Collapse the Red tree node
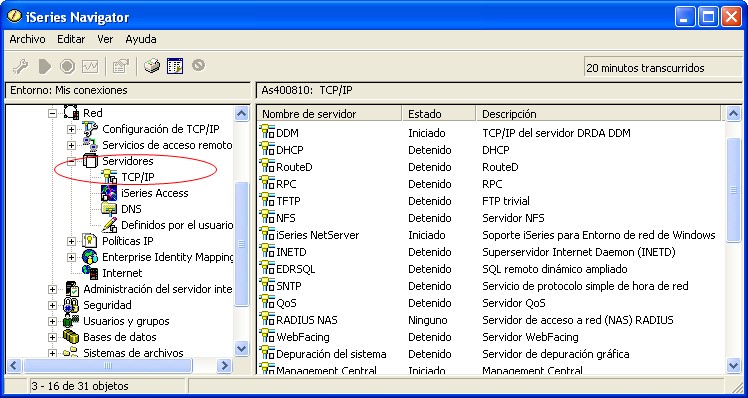This screenshot has width=748, height=398. click(52, 114)
